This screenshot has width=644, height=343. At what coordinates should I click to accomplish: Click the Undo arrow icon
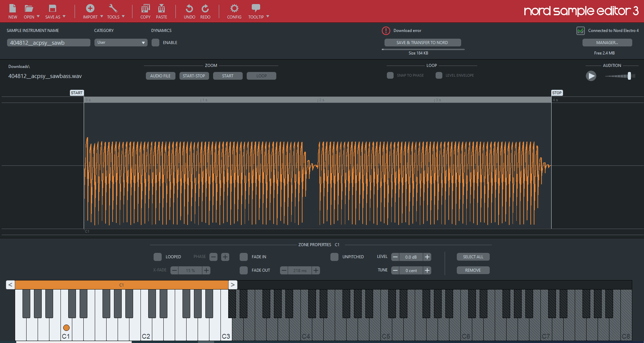tap(189, 9)
